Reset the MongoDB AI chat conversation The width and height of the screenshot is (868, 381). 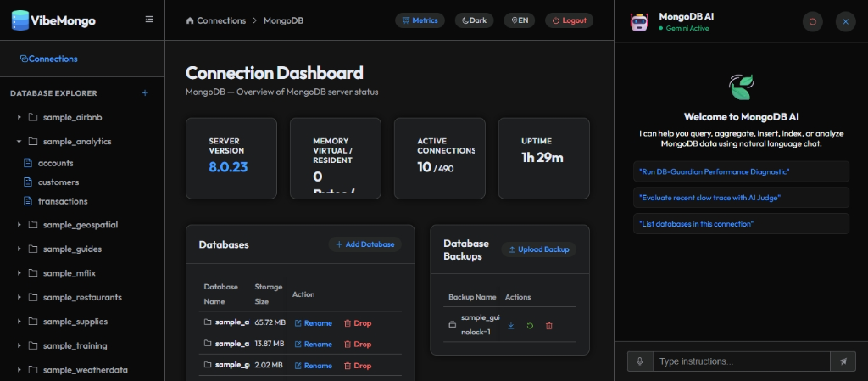click(x=813, y=21)
